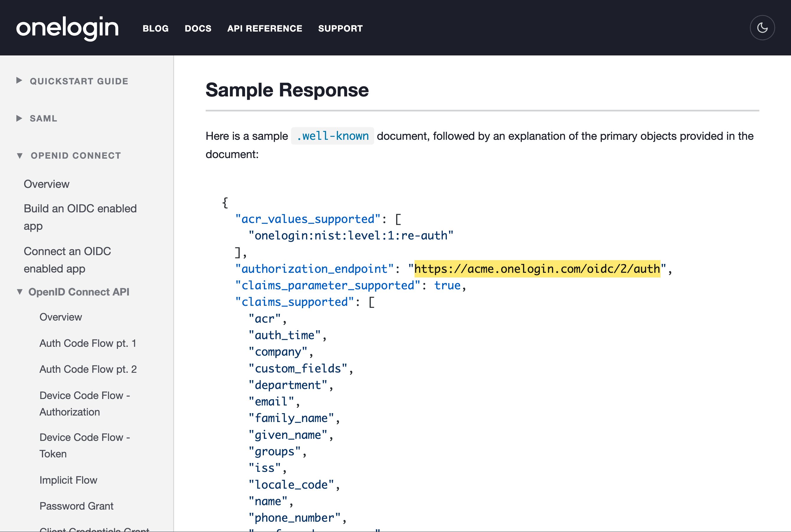Click the "given_name" claim
Image resolution: width=791 pixels, height=532 pixels.
click(x=288, y=435)
